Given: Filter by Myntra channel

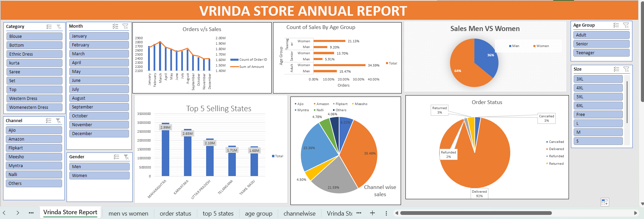Looking at the screenshot, I should (34, 166).
